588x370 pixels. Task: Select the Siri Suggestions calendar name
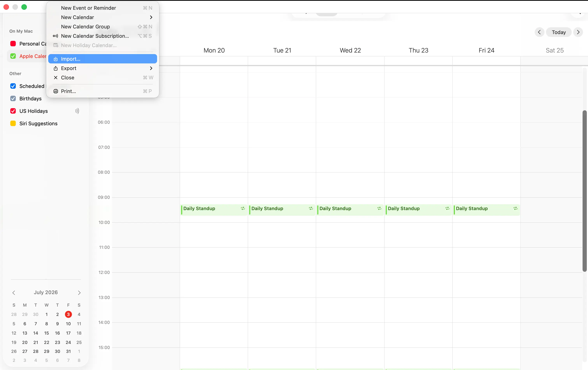(38, 123)
